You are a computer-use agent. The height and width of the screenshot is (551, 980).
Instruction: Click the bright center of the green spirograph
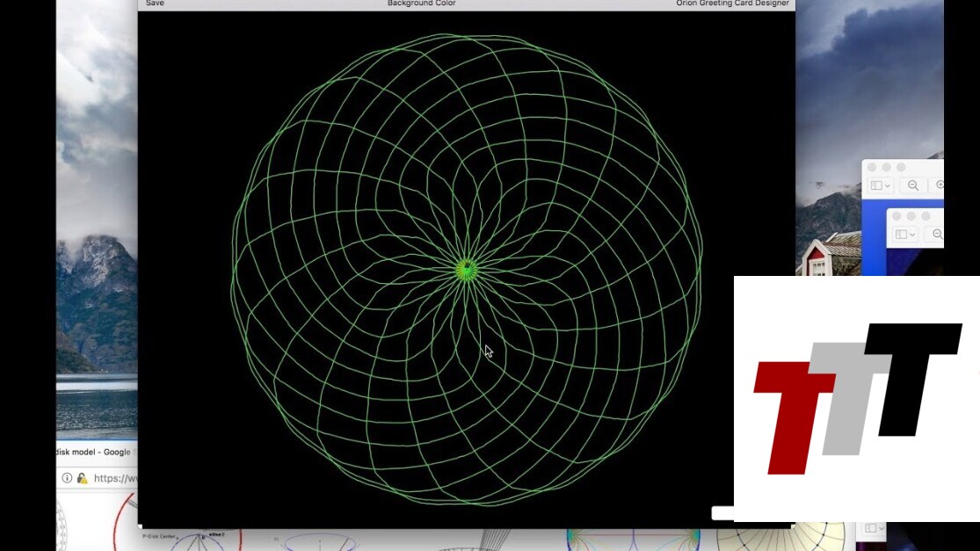(x=466, y=269)
